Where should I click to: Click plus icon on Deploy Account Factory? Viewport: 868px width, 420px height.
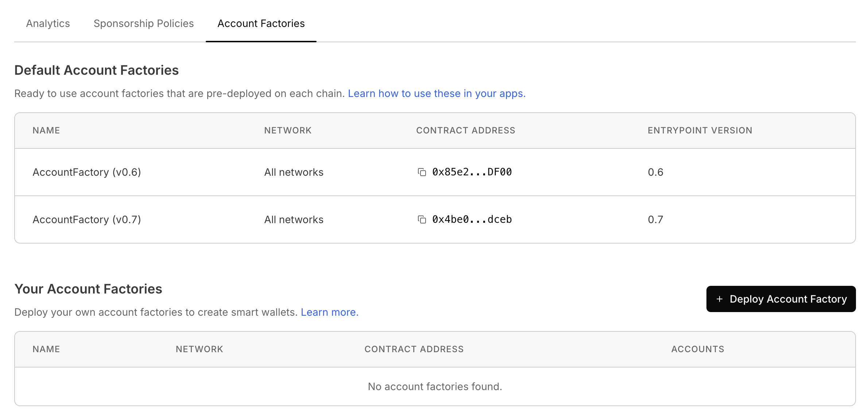719,299
